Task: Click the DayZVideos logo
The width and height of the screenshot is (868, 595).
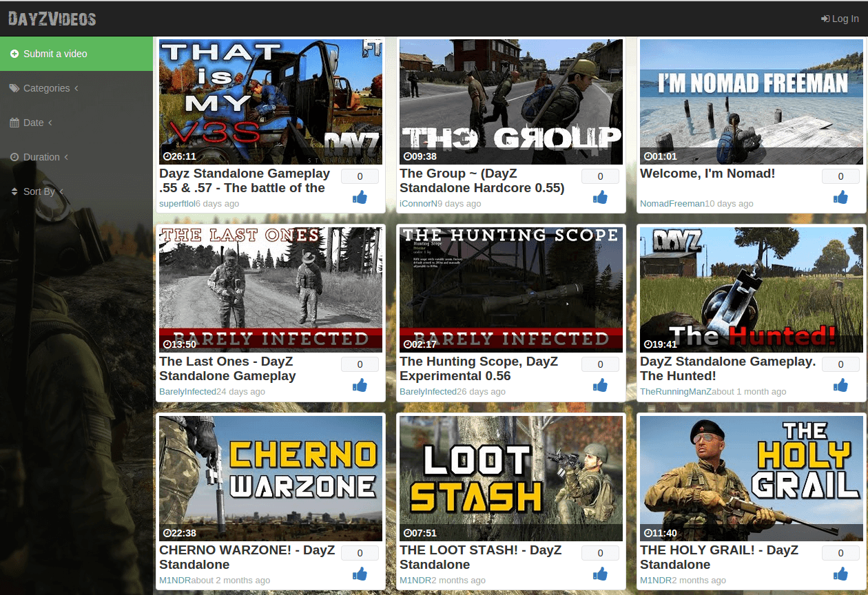Action: click(x=52, y=19)
